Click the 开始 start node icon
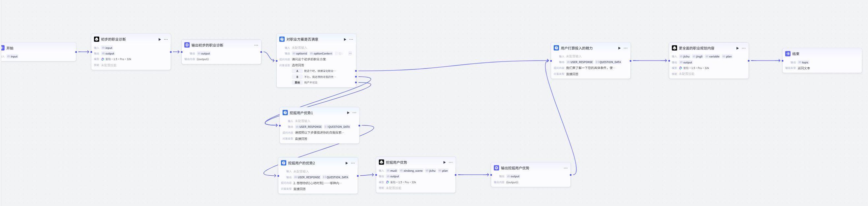This screenshot has width=868, height=206. [x=2, y=48]
